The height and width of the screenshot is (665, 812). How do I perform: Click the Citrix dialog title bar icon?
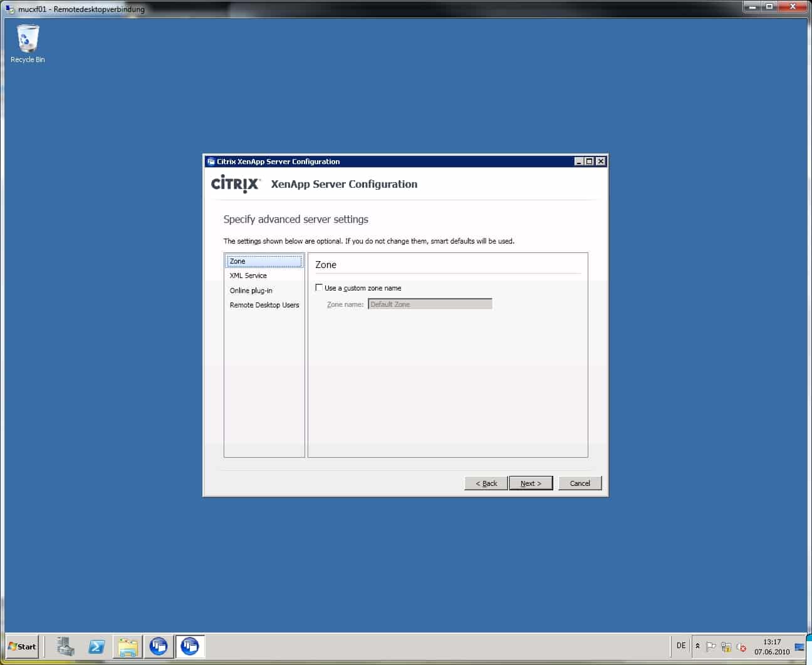(211, 162)
